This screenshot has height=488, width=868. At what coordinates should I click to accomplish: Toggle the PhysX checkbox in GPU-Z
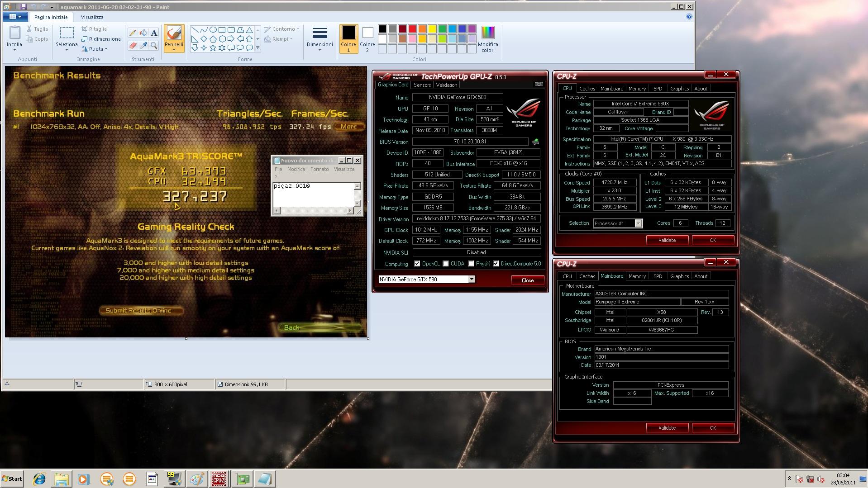pos(471,264)
